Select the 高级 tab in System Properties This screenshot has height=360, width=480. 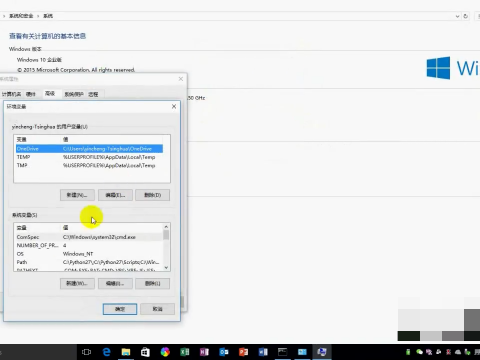click(x=50, y=94)
